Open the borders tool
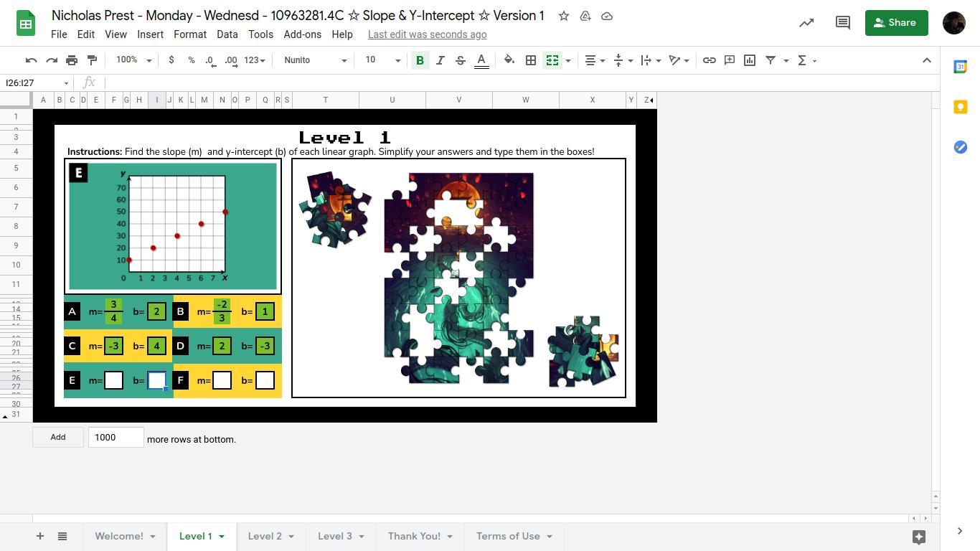The height and width of the screenshot is (551, 980). coord(531,60)
